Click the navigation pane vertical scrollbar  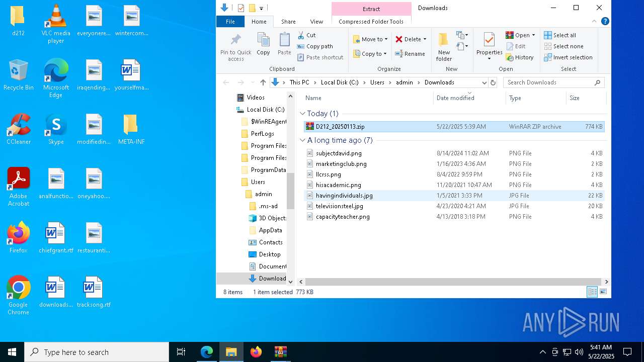click(x=290, y=191)
